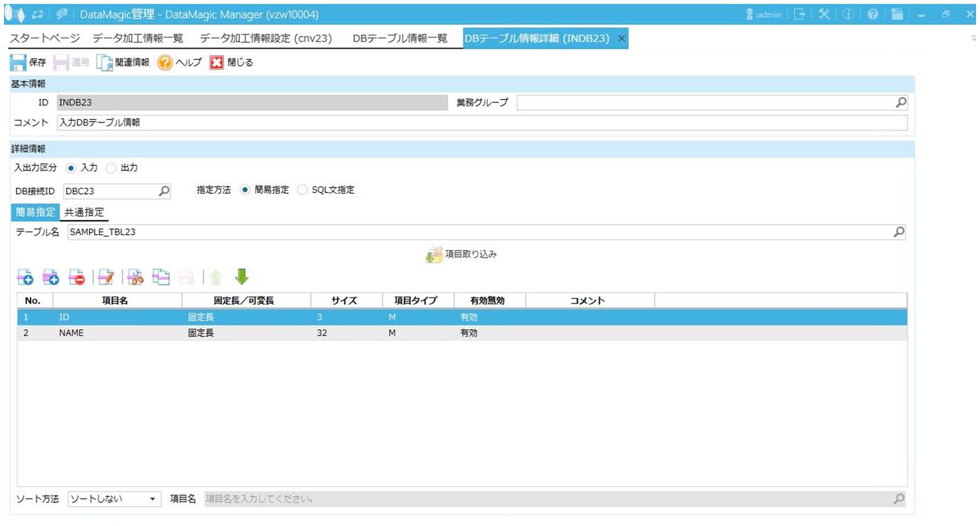Viewport: 980px width, 526px height.
Task: Open the ソート方法 dropdown
Action: (x=114, y=499)
